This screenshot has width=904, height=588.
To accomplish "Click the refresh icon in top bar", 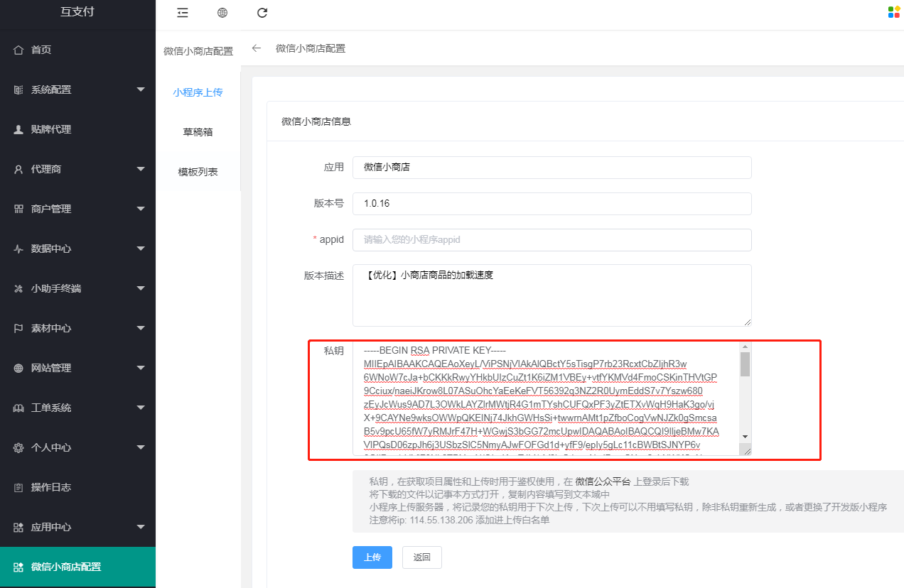I will pyautogui.click(x=262, y=12).
